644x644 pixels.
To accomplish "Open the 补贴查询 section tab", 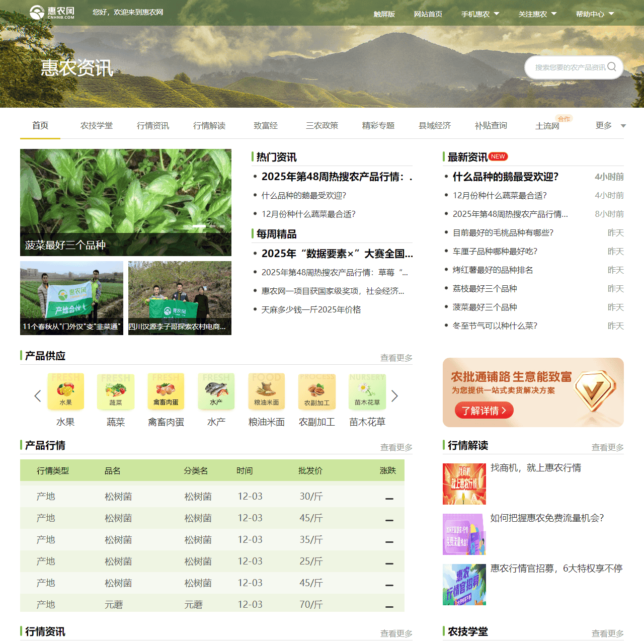I will [x=491, y=126].
